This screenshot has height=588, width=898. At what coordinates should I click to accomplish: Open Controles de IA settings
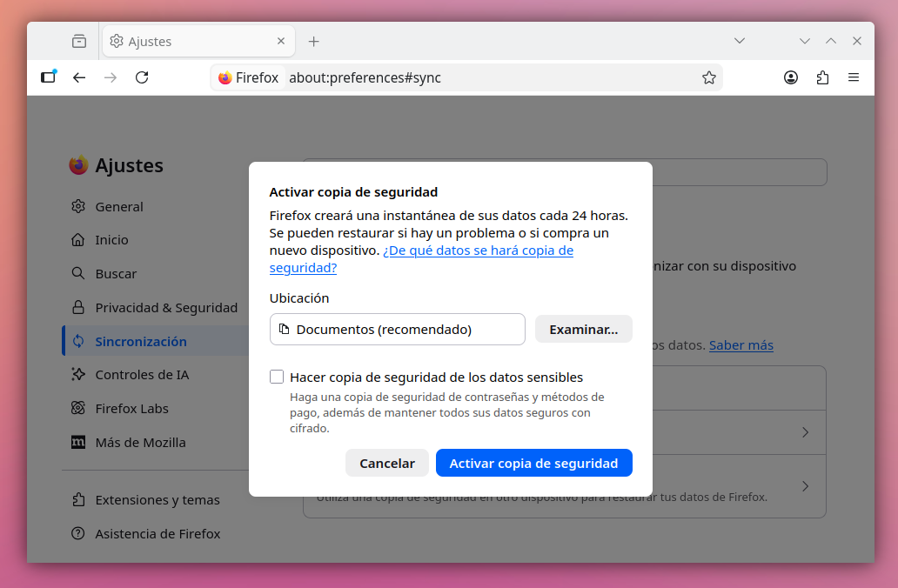click(x=156, y=374)
